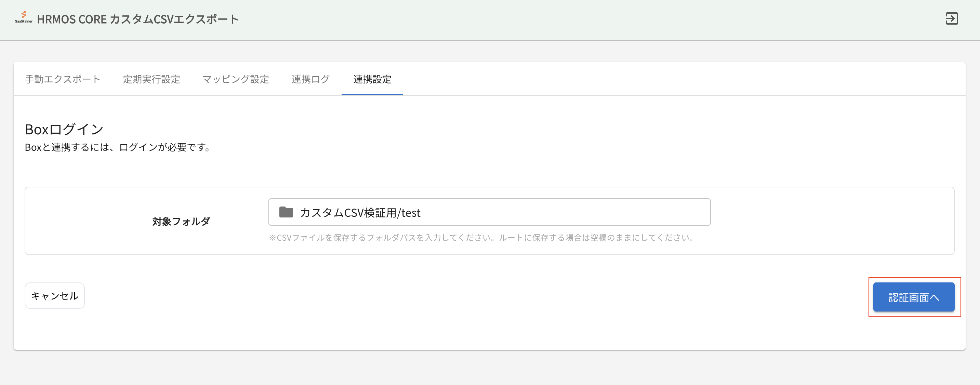Click the header title HRMOS CORE カスタムCSVエクスポート
The width and height of the screenshot is (980, 385).
click(x=138, y=19)
